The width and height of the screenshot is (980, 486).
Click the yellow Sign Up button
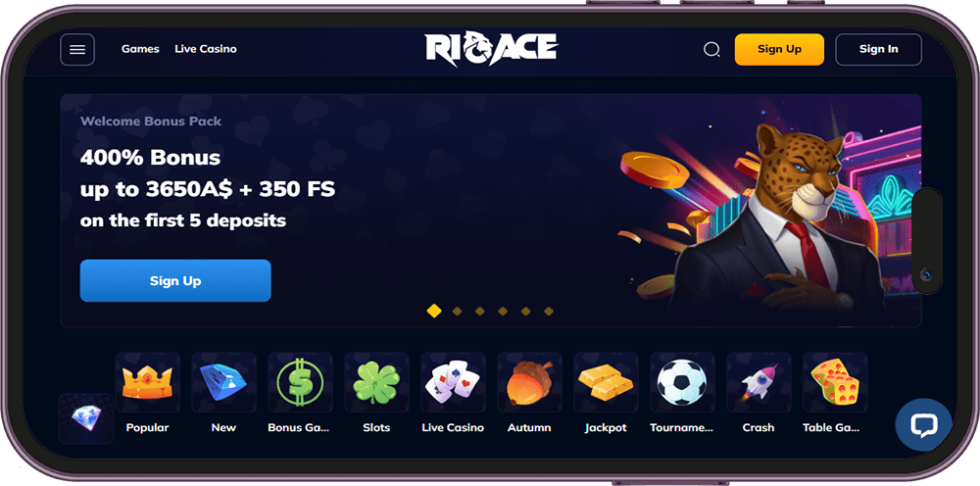point(779,49)
